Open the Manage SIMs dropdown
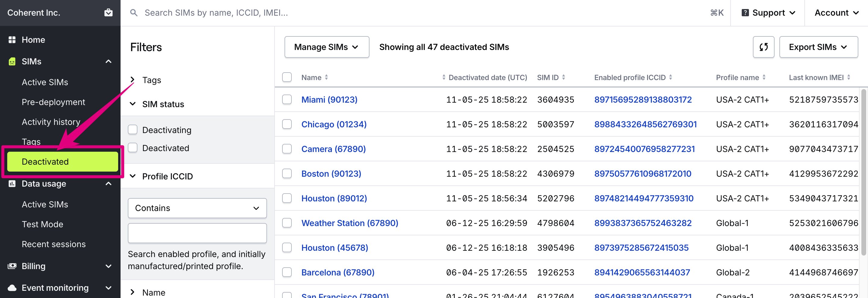Viewport: 868px width, 298px height. click(326, 47)
